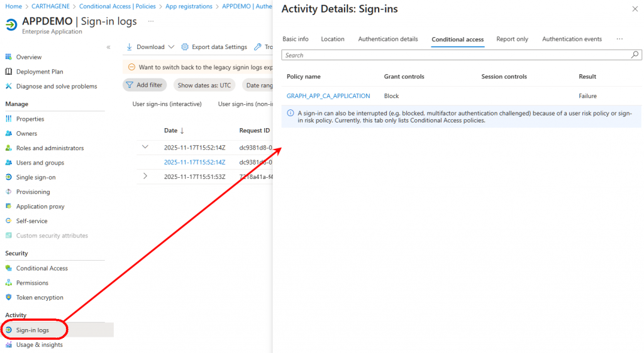Click the Deployment Plan book icon
This screenshot has width=644, height=353.
click(x=9, y=72)
